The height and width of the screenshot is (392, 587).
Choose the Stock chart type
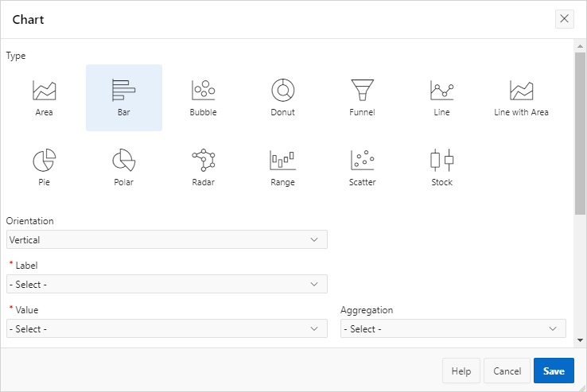[441, 168]
